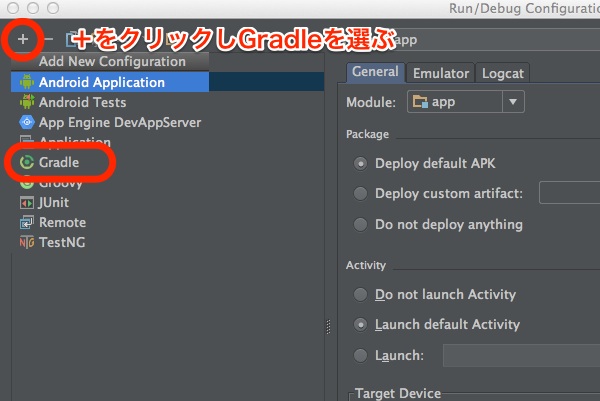Open the Emulator tab

pyautogui.click(x=441, y=73)
